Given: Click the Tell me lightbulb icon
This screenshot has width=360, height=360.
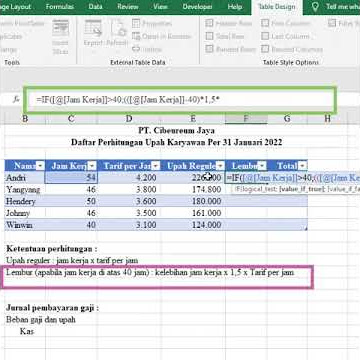Looking at the screenshot, I should (x=315, y=7).
